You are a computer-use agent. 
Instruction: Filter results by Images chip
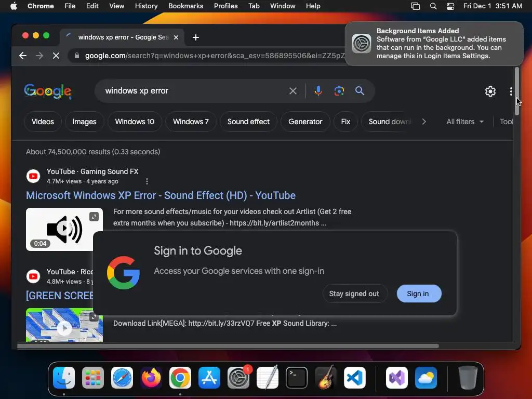coord(84,122)
